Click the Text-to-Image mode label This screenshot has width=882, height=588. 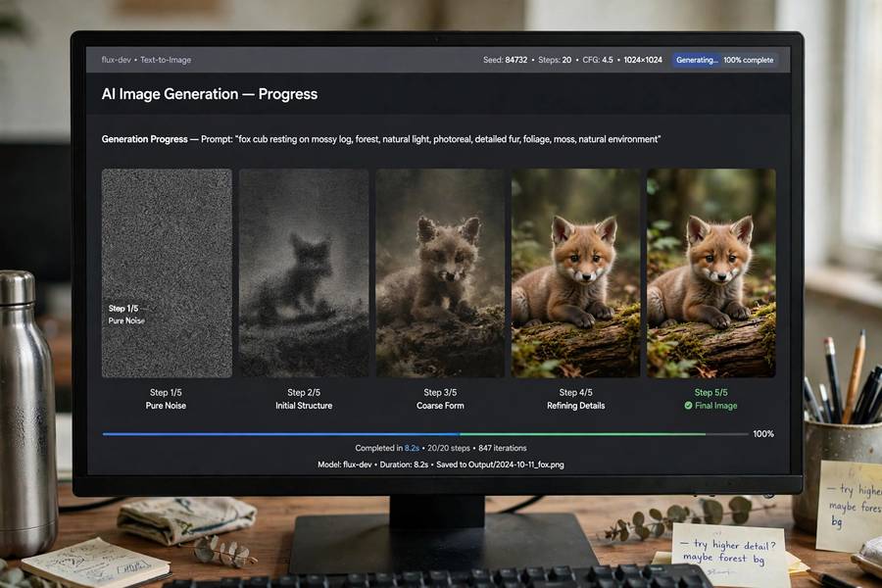pyautogui.click(x=166, y=60)
